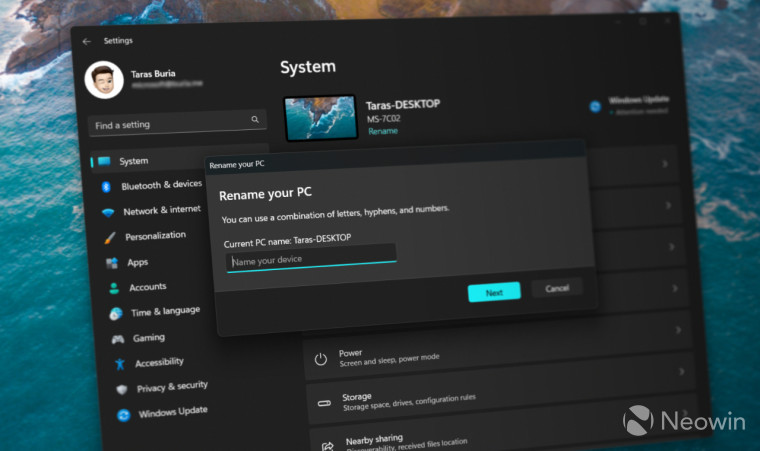Cancel the Rename your PC dialog
The image size is (760, 451).
557,289
